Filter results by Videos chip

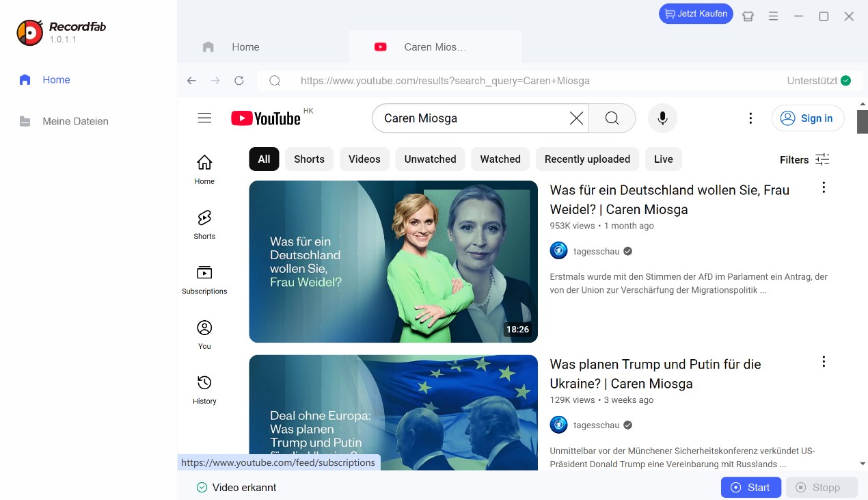(x=364, y=159)
